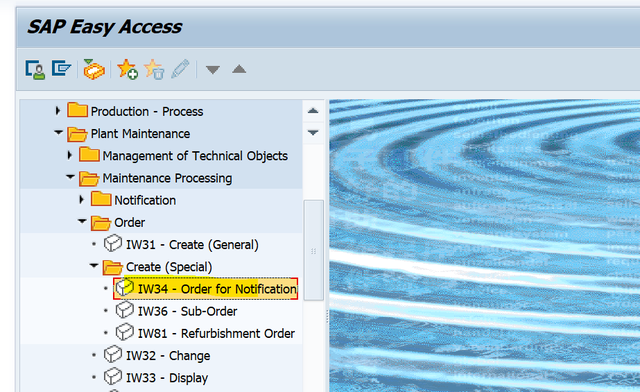Screen dimensions: 640x392
Task: Click the IW33 transaction cube icon
Action: click(x=113, y=376)
